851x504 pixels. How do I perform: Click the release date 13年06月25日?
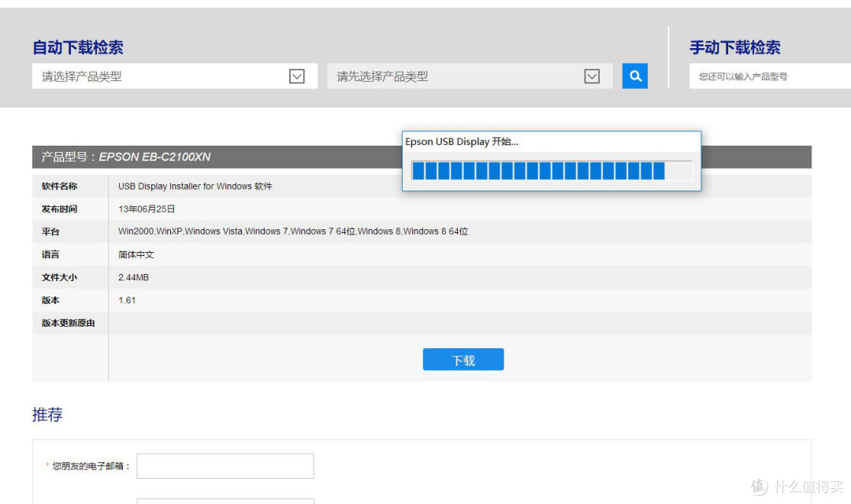(147, 209)
